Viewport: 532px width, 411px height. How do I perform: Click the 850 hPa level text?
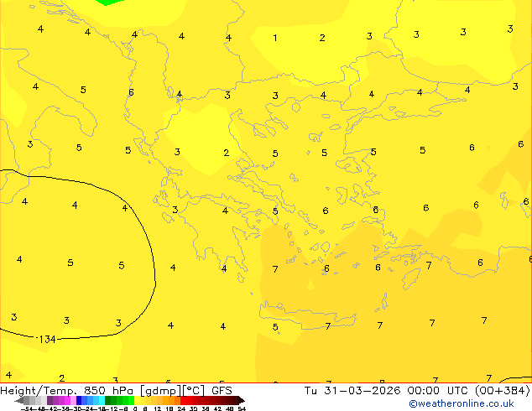pyautogui.click(x=108, y=391)
